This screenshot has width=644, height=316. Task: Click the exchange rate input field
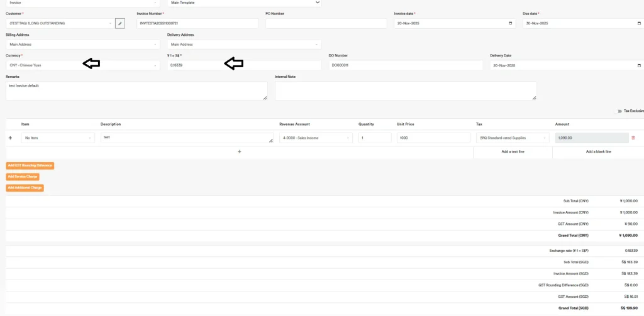pyautogui.click(x=244, y=65)
